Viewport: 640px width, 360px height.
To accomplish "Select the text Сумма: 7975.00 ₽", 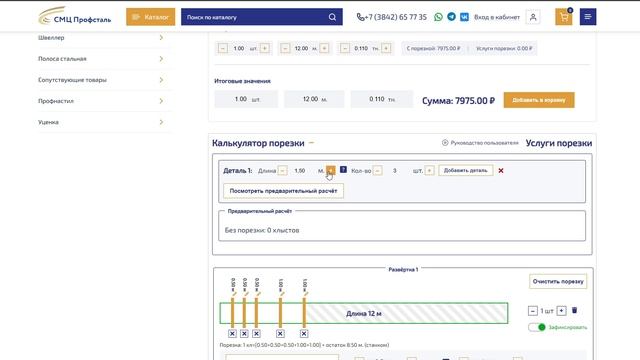I will point(458,100).
